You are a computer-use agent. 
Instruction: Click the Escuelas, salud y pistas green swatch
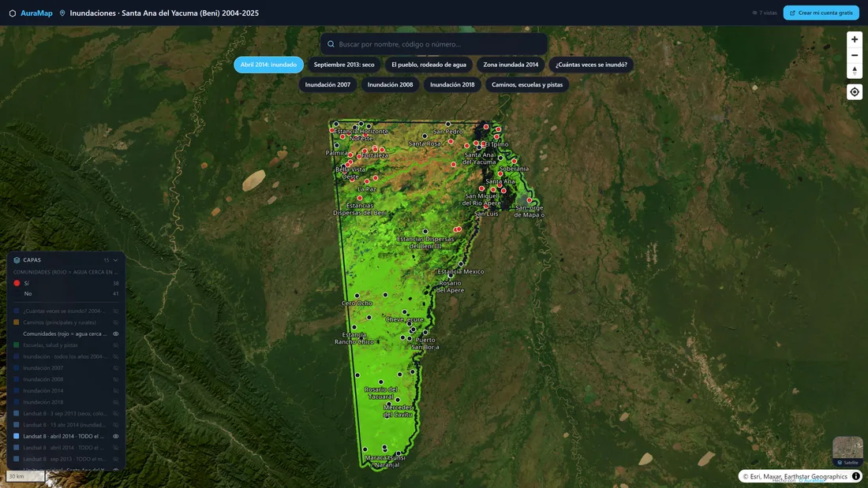click(x=17, y=345)
